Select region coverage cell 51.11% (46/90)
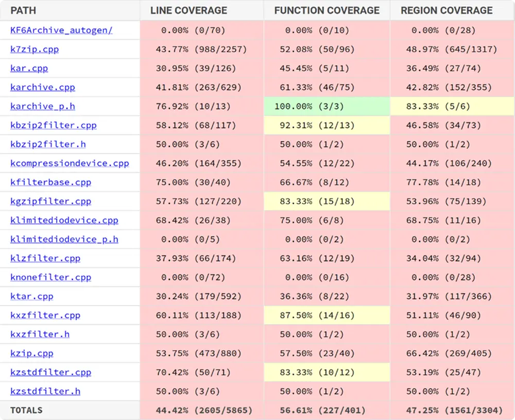This screenshot has height=420, width=515. click(x=452, y=315)
